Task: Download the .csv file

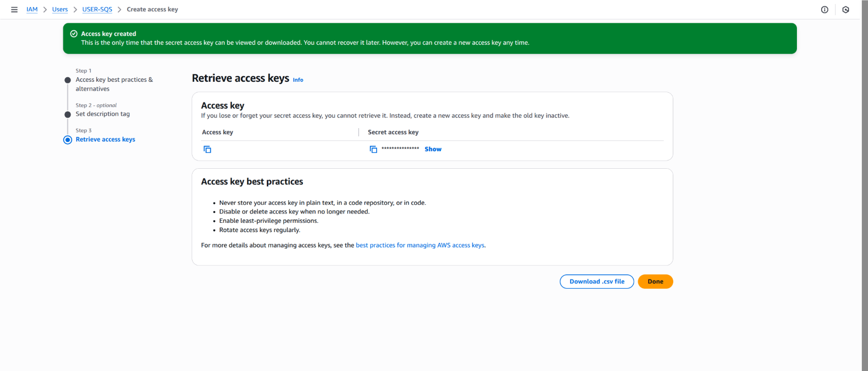Action: click(597, 281)
